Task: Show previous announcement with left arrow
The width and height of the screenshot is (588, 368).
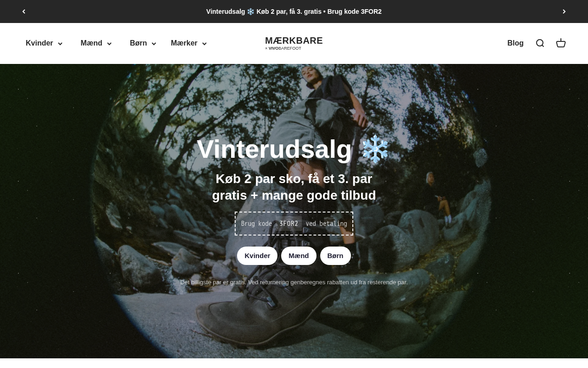Action: (x=24, y=11)
